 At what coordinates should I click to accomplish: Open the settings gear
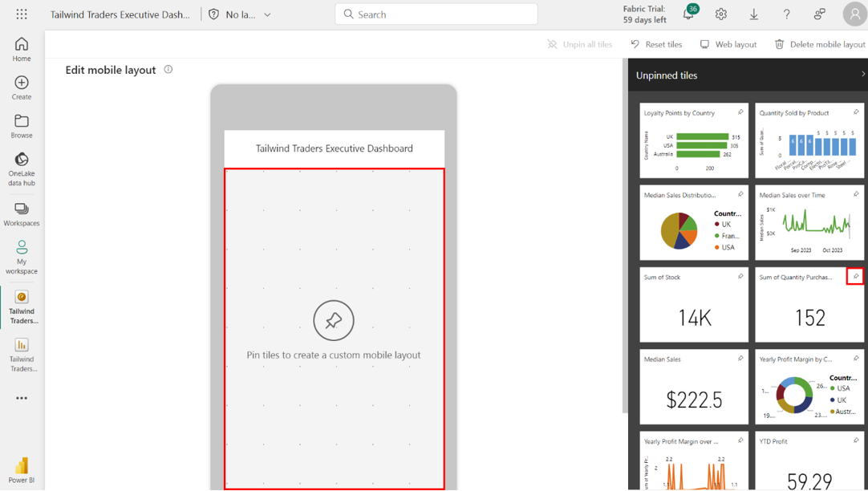721,14
